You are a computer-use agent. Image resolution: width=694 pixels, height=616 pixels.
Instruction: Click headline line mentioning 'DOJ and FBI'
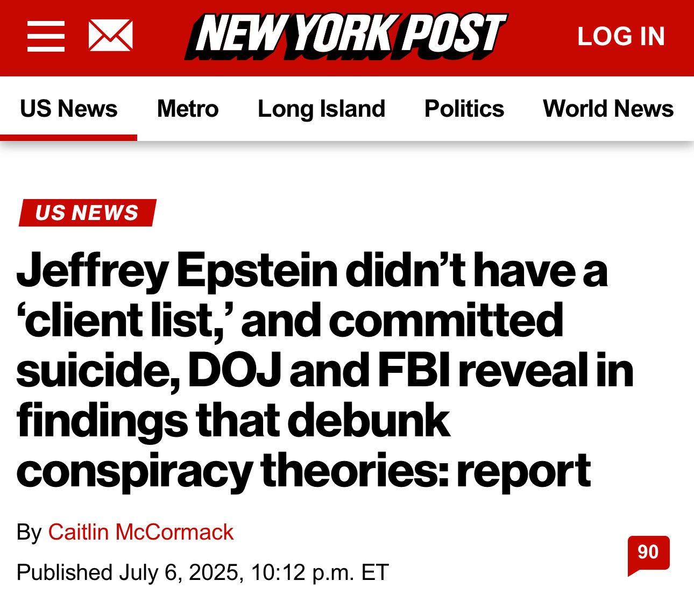(x=325, y=371)
